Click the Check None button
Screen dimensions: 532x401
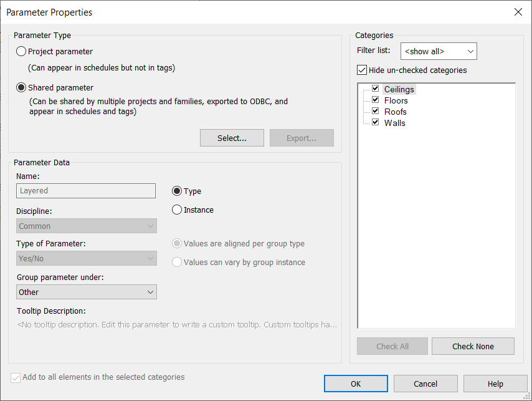(473, 346)
